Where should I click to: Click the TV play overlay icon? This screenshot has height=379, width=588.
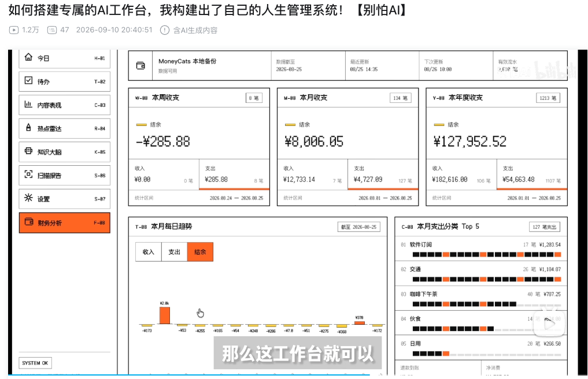[549, 322]
